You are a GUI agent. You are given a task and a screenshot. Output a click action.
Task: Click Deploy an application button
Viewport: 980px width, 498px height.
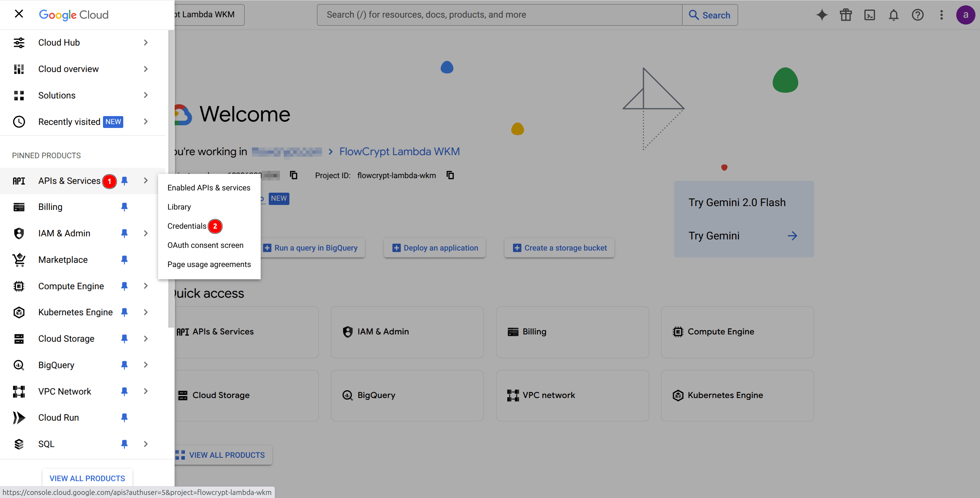(x=435, y=248)
